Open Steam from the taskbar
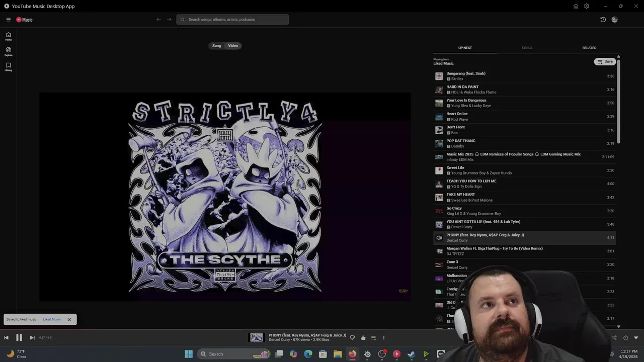 [x=411, y=354]
